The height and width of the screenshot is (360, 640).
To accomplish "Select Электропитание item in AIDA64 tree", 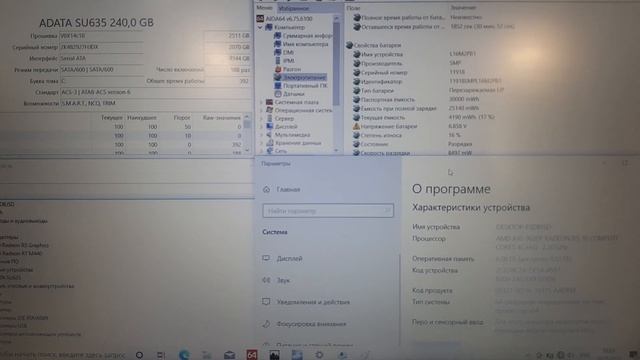I will 304,78.
